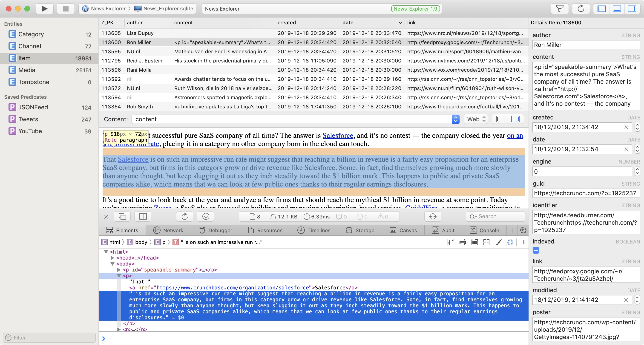This screenshot has height=345, width=644.
Task: Toggle compositing borders icon
Action: coord(474,242)
